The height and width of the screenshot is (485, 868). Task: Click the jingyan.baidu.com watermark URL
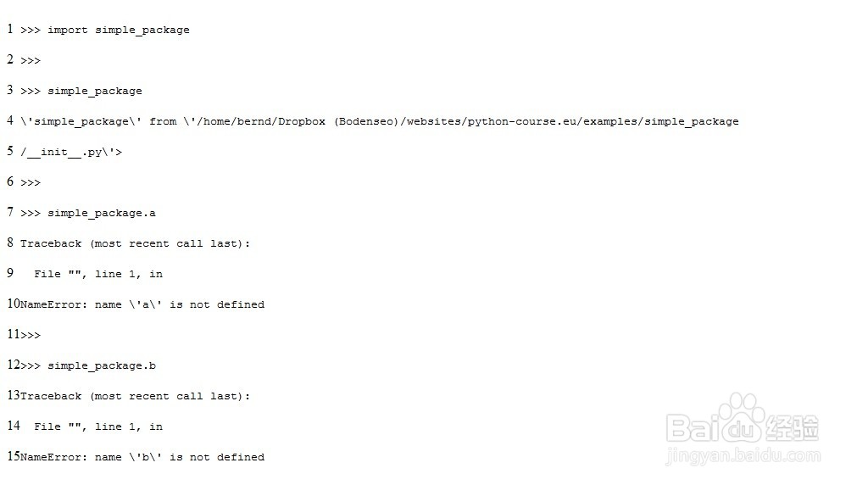point(743,455)
